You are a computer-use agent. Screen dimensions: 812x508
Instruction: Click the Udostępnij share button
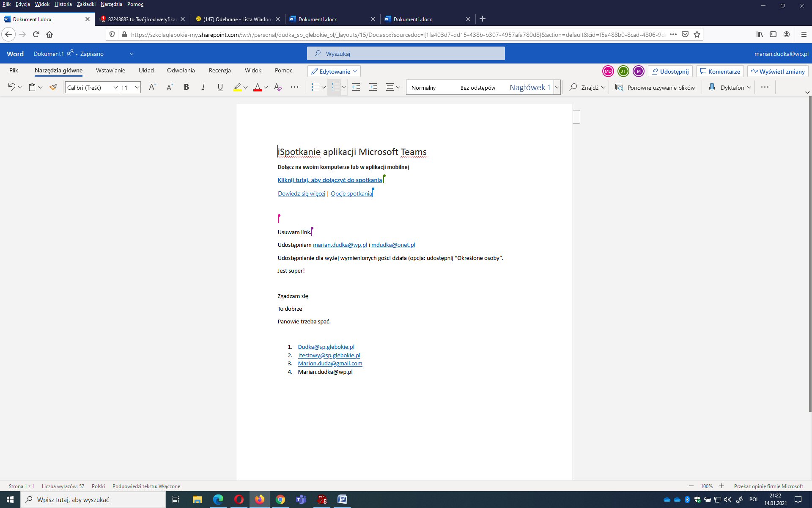[670, 71]
